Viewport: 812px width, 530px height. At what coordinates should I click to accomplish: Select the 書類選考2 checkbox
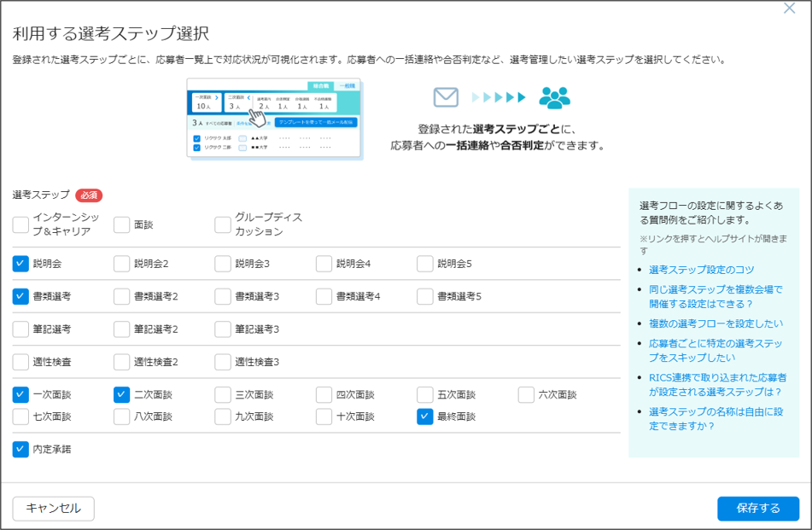(122, 296)
